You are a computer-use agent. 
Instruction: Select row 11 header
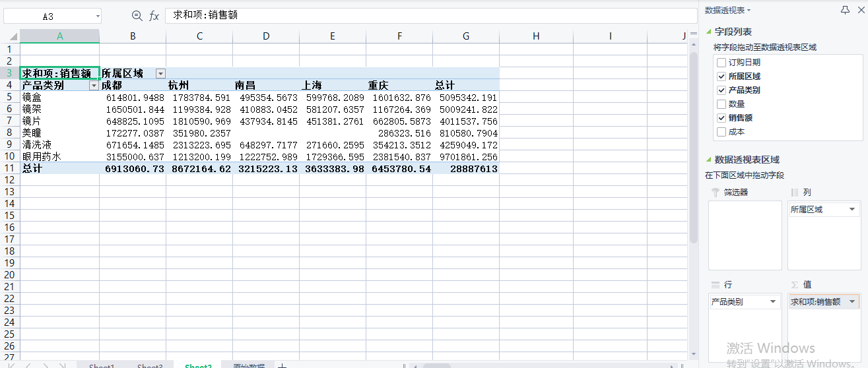coord(10,168)
